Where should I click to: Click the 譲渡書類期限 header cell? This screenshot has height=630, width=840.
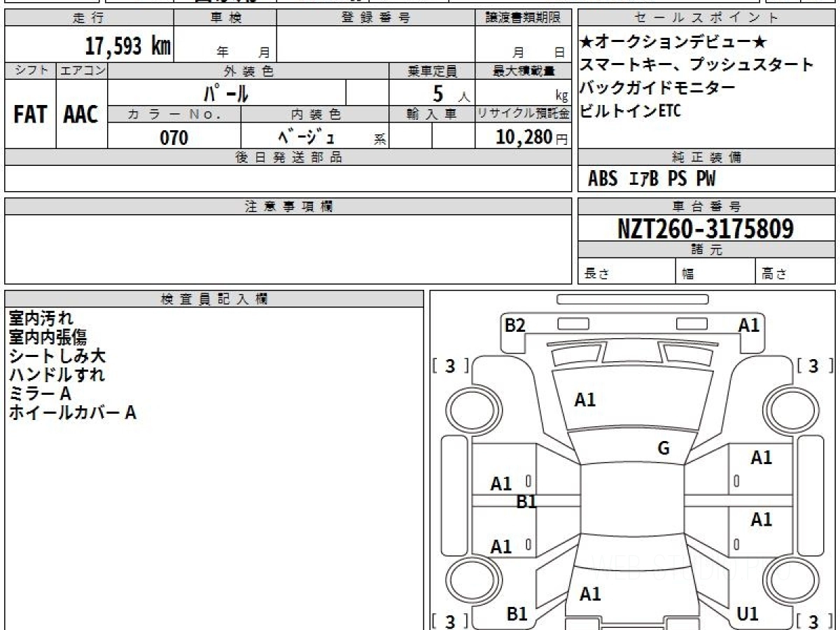tap(524, 17)
